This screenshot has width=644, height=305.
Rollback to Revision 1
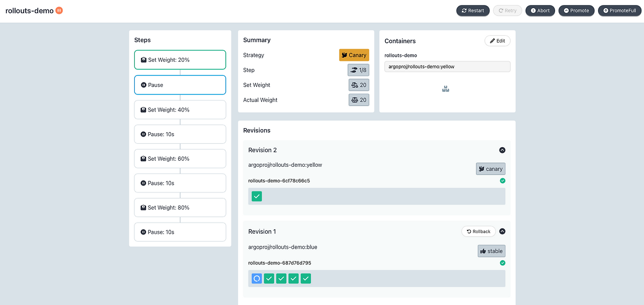tap(478, 231)
